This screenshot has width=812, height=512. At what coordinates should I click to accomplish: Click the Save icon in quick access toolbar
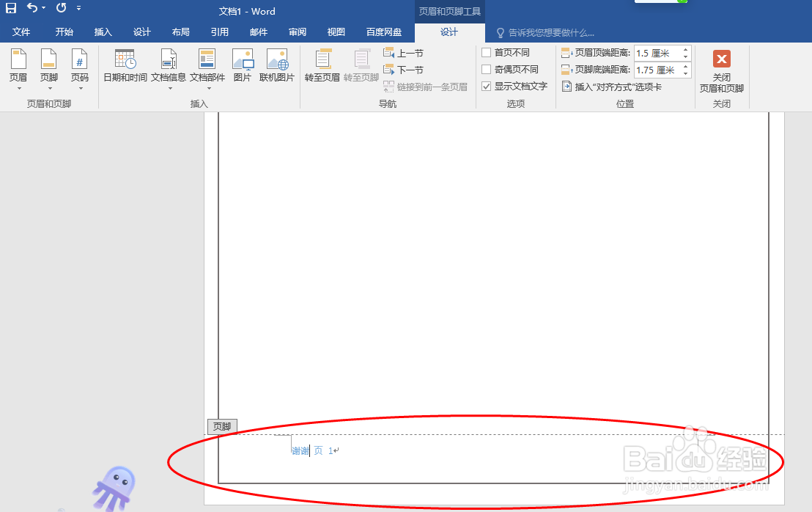click(11, 8)
